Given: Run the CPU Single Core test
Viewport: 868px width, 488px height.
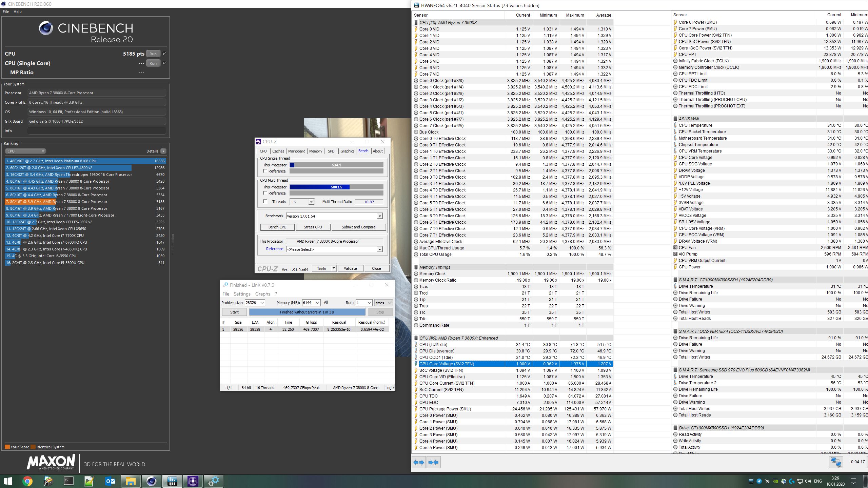Looking at the screenshot, I should (153, 63).
